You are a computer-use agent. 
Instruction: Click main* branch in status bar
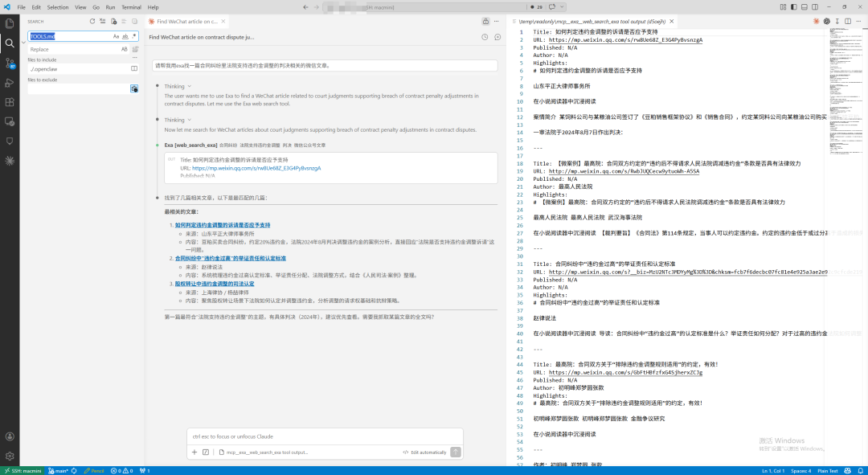58,470
